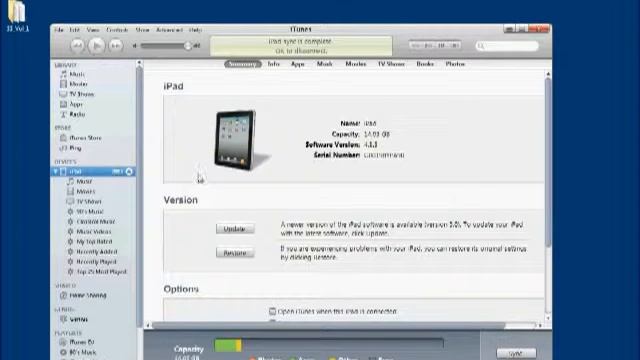Switch to the Music tab
The width and height of the screenshot is (640, 360).
pyautogui.click(x=325, y=64)
